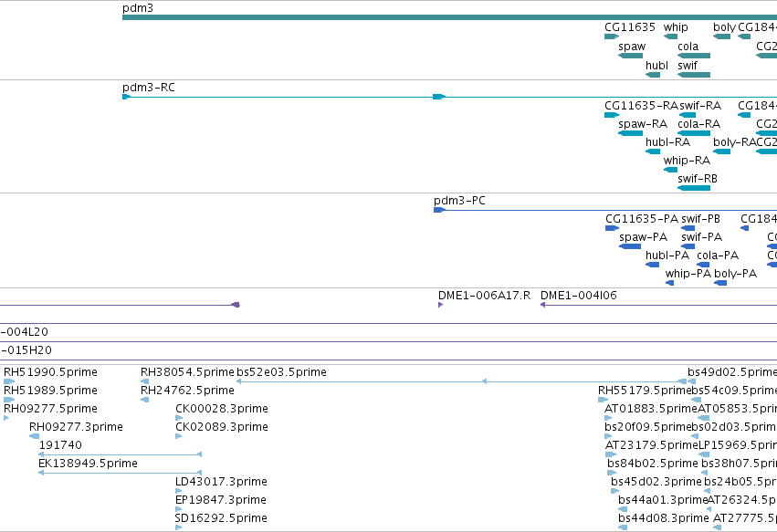Viewport: 777px width, 532px height.
Task: Select the whip-RA transcript glyph
Action: coord(670,170)
